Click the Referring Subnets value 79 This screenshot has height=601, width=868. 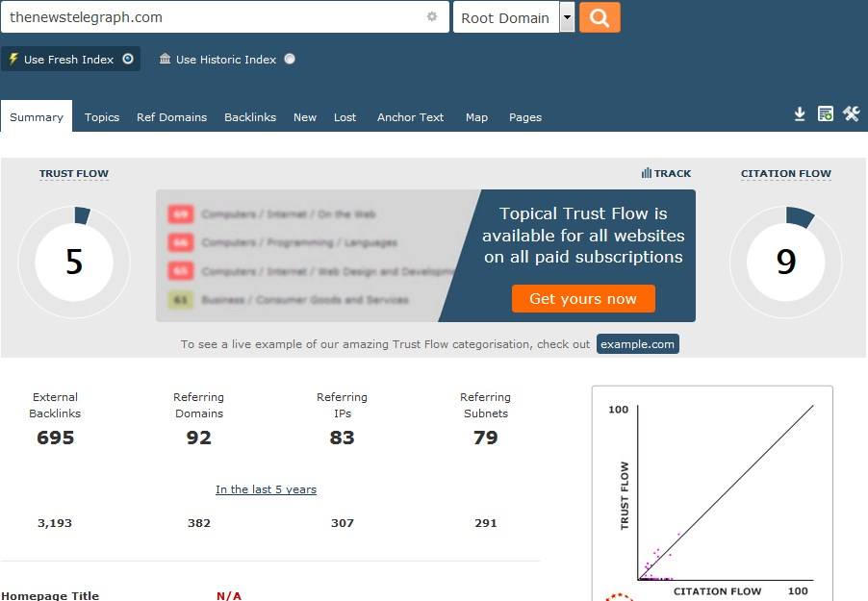[485, 438]
